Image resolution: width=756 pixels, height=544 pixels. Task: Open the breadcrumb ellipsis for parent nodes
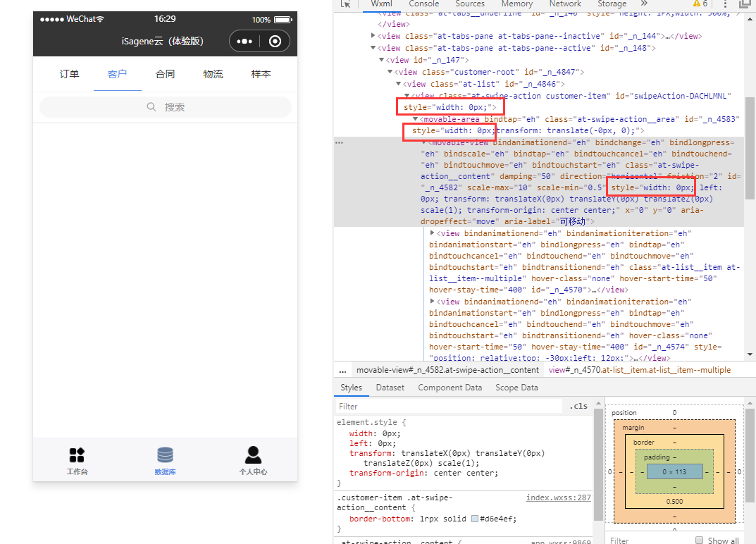[x=342, y=370]
